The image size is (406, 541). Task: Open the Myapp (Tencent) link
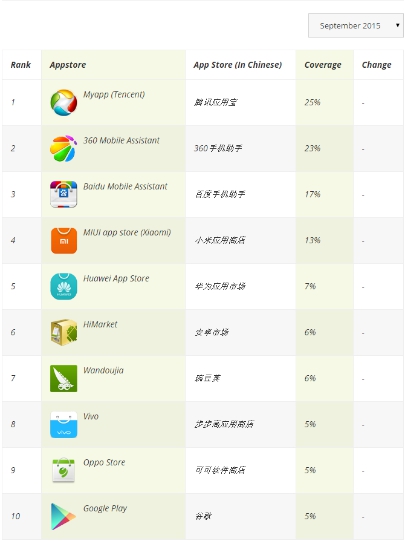[114, 95]
